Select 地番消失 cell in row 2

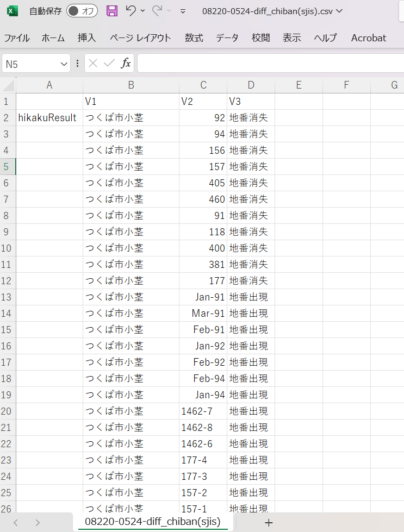click(x=251, y=118)
